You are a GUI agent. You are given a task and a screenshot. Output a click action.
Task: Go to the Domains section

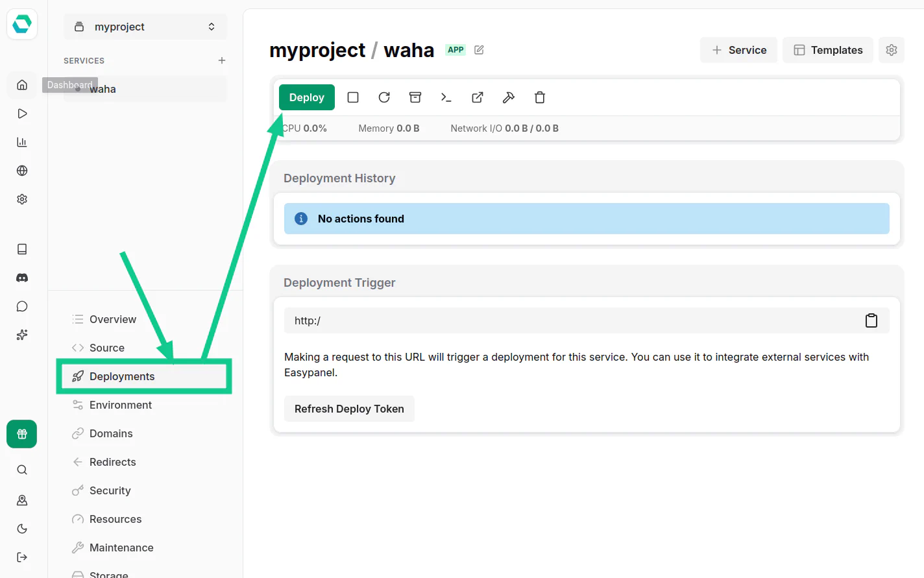click(x=111, y=433)
